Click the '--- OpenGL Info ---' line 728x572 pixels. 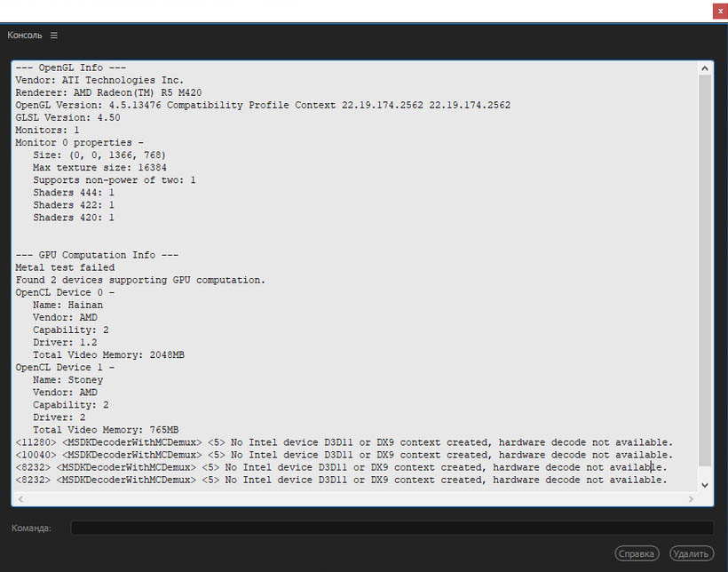tap(70, 68)
